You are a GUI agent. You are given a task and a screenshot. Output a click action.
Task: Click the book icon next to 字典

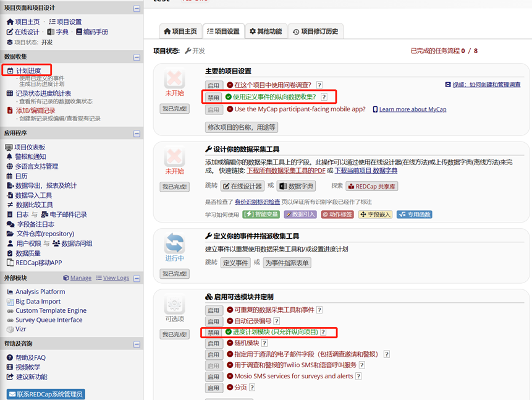point(51,32)
